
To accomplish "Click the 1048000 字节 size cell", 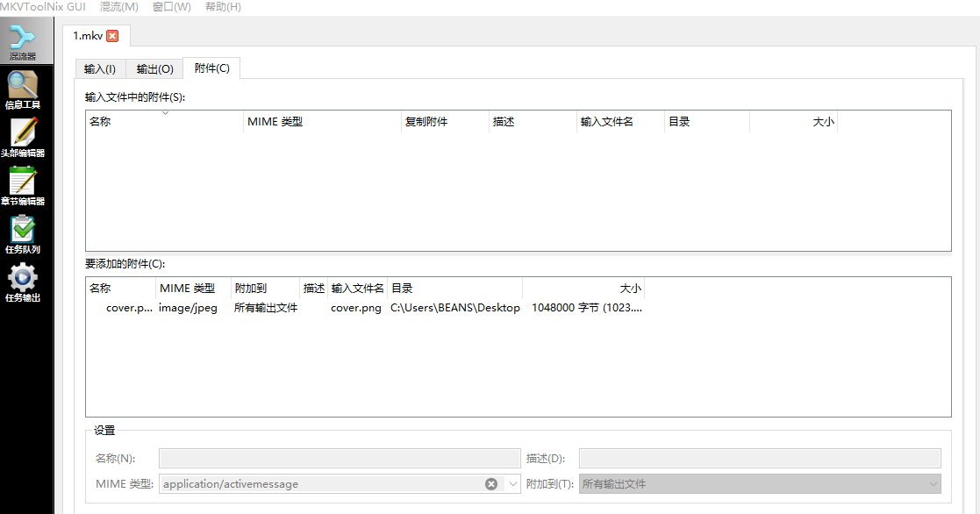I will click(x=586, y=308).
